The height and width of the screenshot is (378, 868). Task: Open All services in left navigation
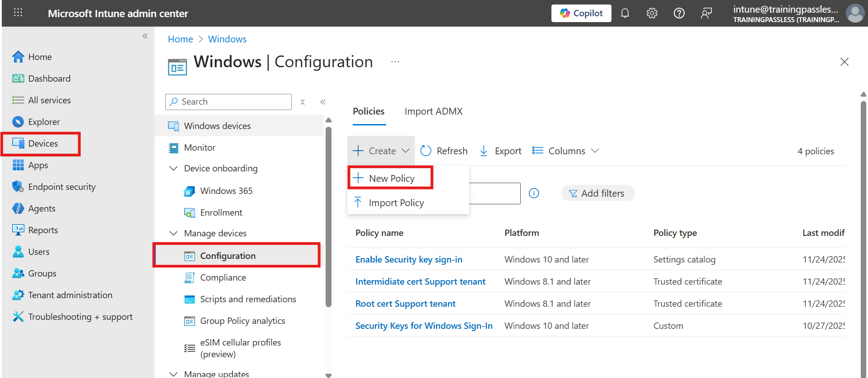(x=42, y=100)
